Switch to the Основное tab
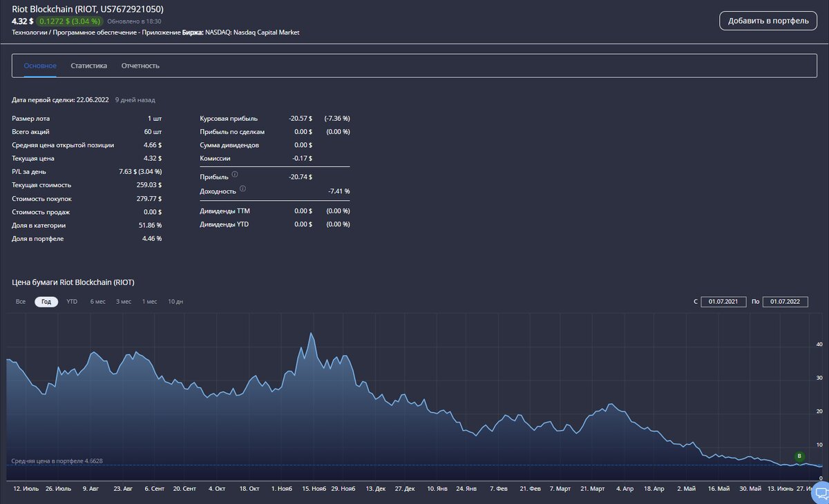This screenshot has width=829, height=504. click(40, 66)
